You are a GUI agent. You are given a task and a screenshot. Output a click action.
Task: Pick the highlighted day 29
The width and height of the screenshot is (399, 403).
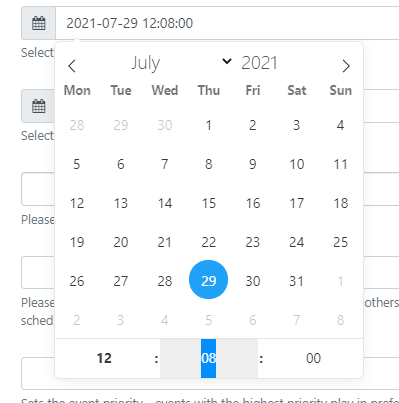(209, 280)
